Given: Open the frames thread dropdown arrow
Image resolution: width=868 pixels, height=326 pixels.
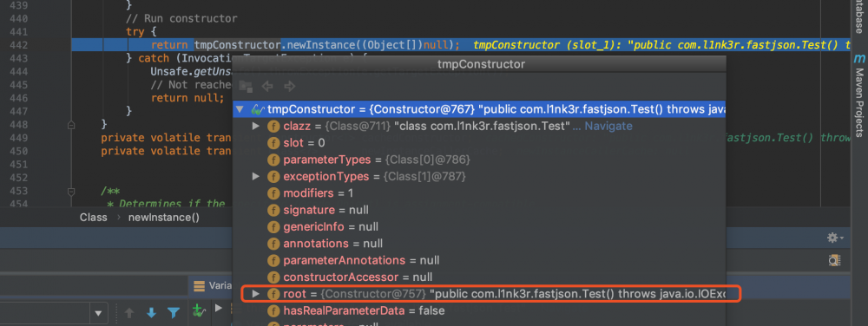Looking at the screenshot, I should (98, 313).
